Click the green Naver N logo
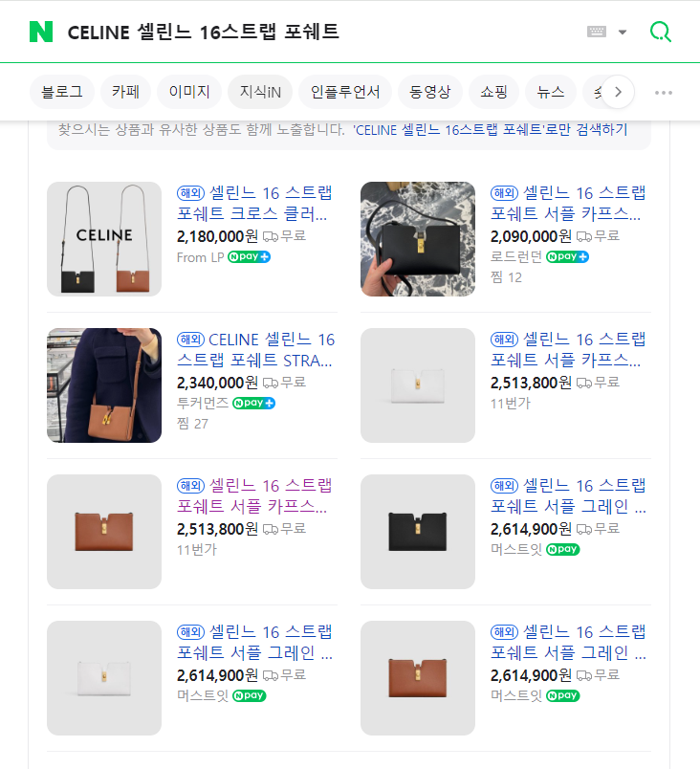Screen dimensions: 700x769 click(x=41, y=32)
